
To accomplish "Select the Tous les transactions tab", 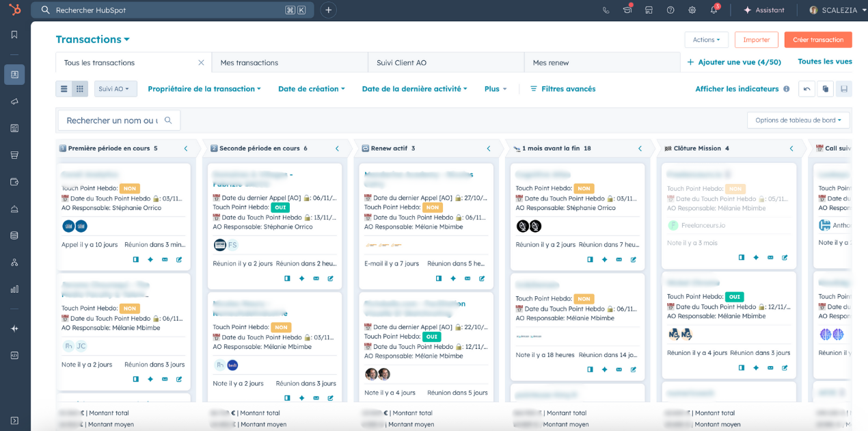I will tap(134, 62).
